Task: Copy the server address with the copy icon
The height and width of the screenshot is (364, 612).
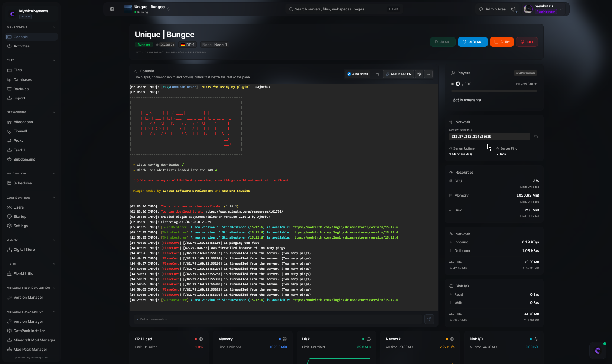Action: 535,137
